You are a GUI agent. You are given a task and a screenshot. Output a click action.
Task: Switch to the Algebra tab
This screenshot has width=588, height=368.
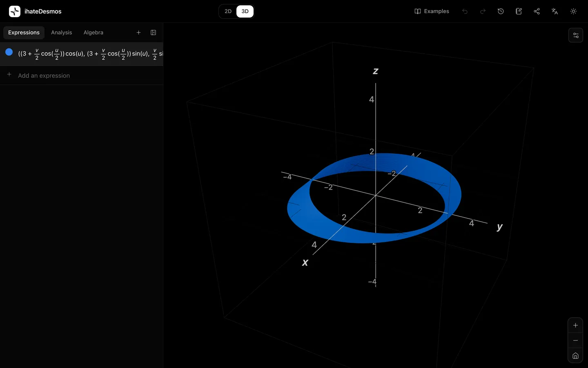(94, 33)
